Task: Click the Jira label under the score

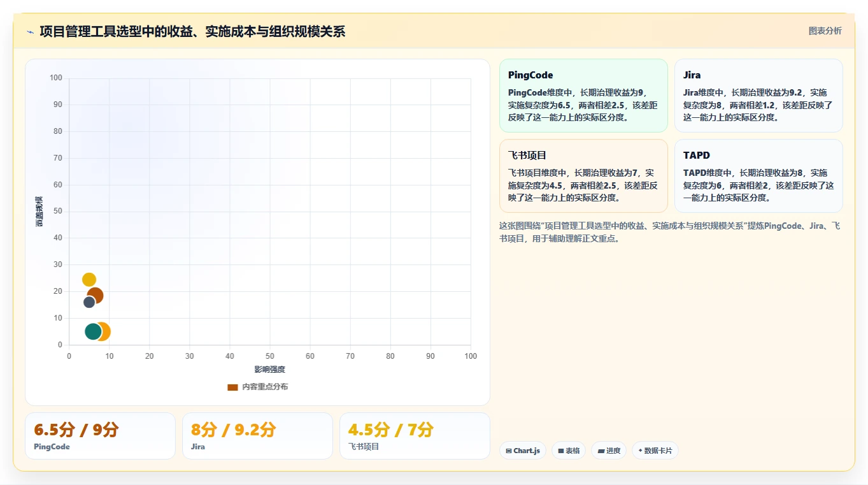Action: pos(198,447)
